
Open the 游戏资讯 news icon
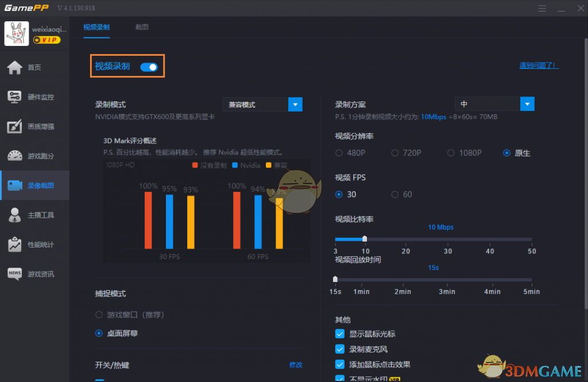coord(14,273)
